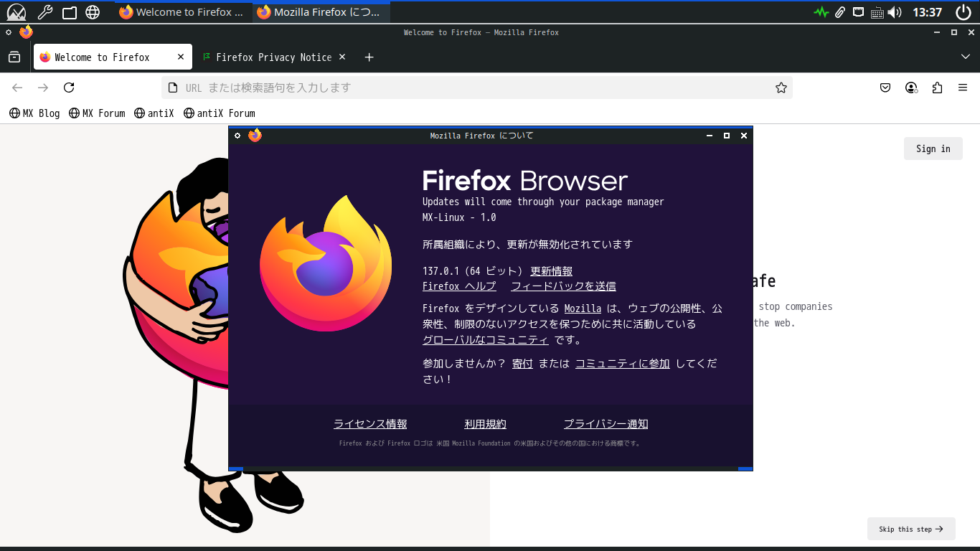Bookmark this page with the star icon

[x=781, y=88]
